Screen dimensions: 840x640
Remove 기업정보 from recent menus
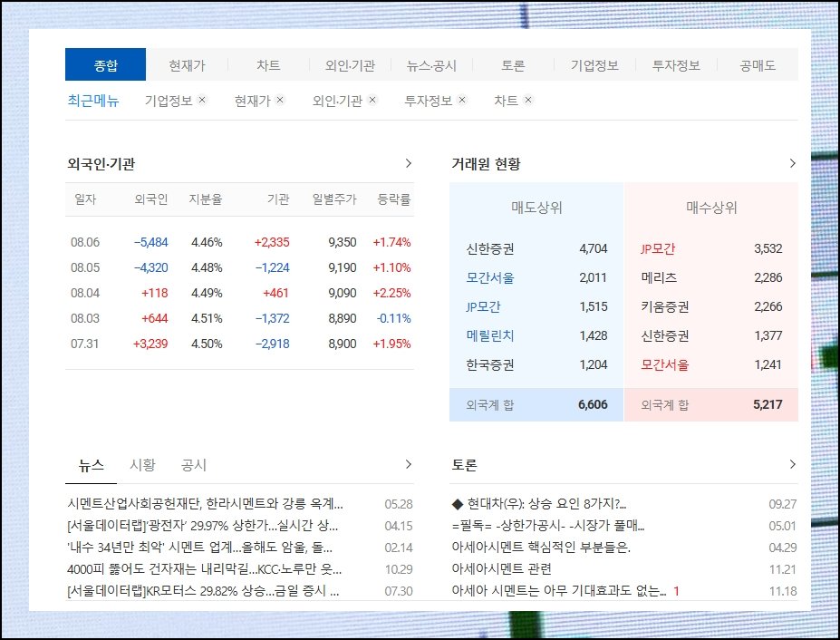pyautogui.click(x=202, y=100)
